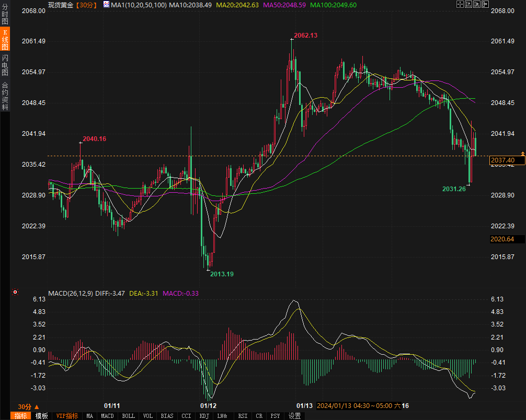Click the VIP指标 button
Image resolution: width=526 pixels, height=420 pixels.
(x=67, y=416)
